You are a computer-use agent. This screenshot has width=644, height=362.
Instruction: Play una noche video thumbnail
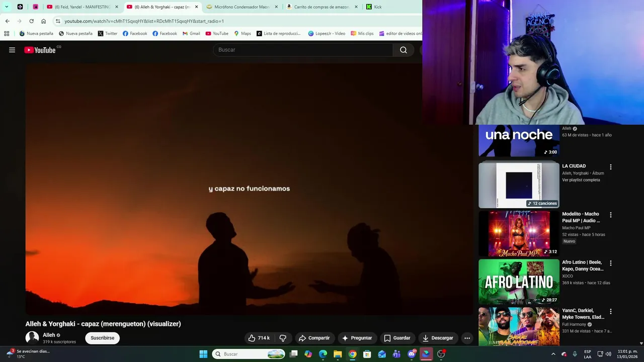coord(519,141)
